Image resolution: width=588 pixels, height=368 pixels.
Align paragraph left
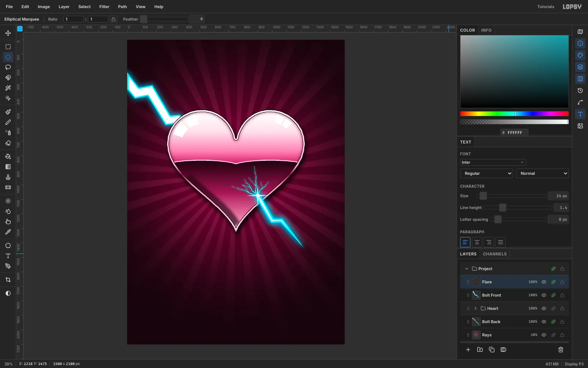click(x=465, y=242)
